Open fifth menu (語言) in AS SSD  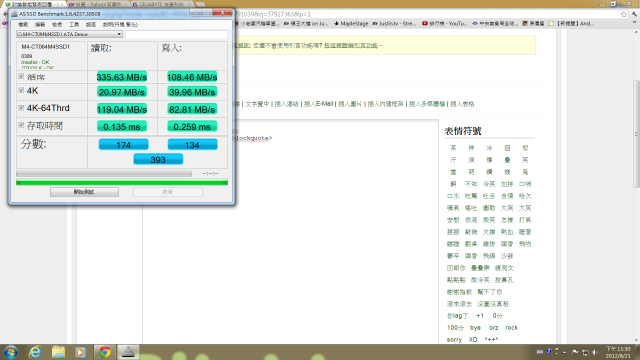91,24
